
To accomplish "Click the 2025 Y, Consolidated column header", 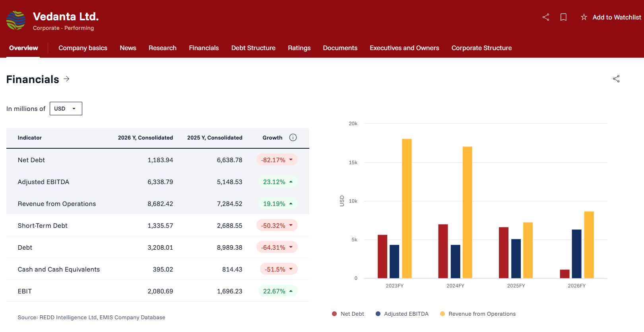I will click(215, 138).
